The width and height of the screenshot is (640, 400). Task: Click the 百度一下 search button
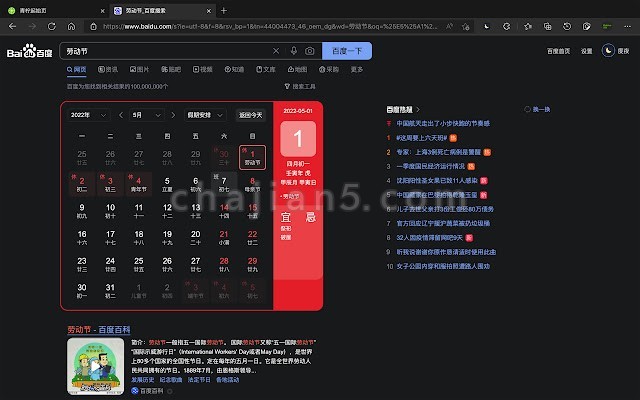point(345,50)
